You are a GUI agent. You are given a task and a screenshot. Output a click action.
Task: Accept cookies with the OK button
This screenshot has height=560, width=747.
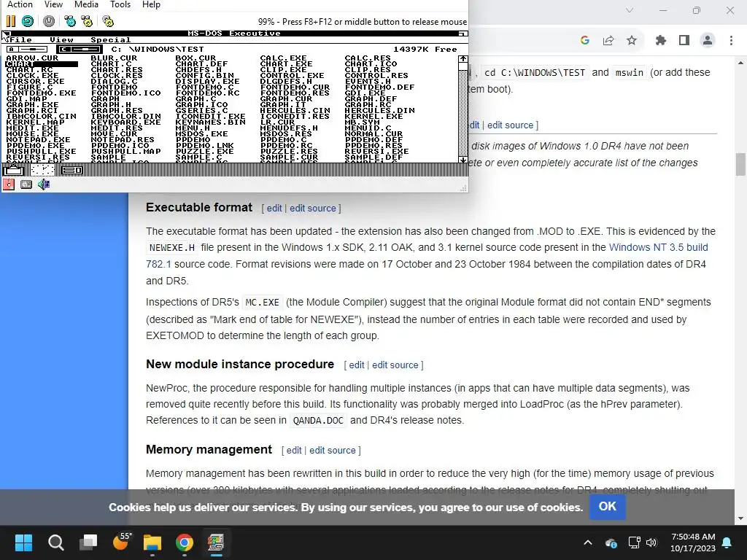(x=608, y=507)
